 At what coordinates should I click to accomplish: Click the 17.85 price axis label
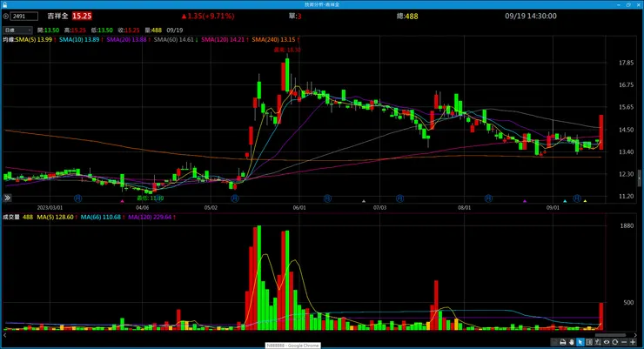tap(626, 63)
